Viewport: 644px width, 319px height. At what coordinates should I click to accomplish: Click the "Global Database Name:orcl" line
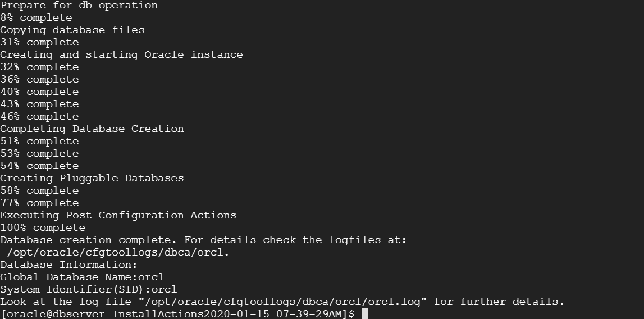pyautogui.click(x=82, y=277)
